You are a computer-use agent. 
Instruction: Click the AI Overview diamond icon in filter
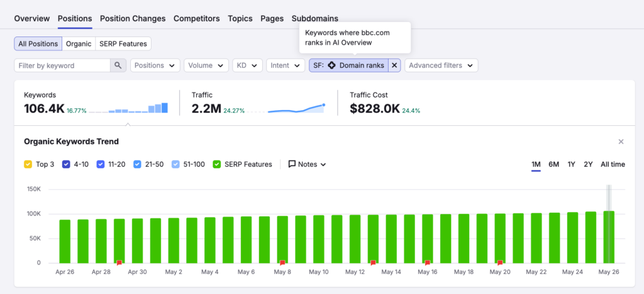click(331, 65)
